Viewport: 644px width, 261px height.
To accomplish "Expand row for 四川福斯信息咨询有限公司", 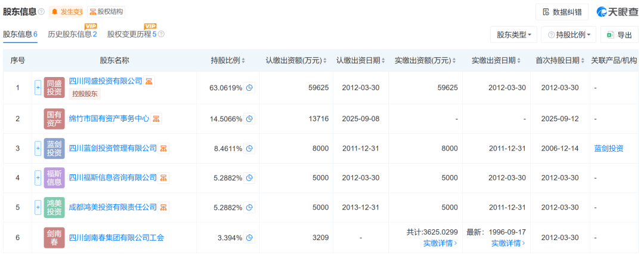I will click(38, 178).
